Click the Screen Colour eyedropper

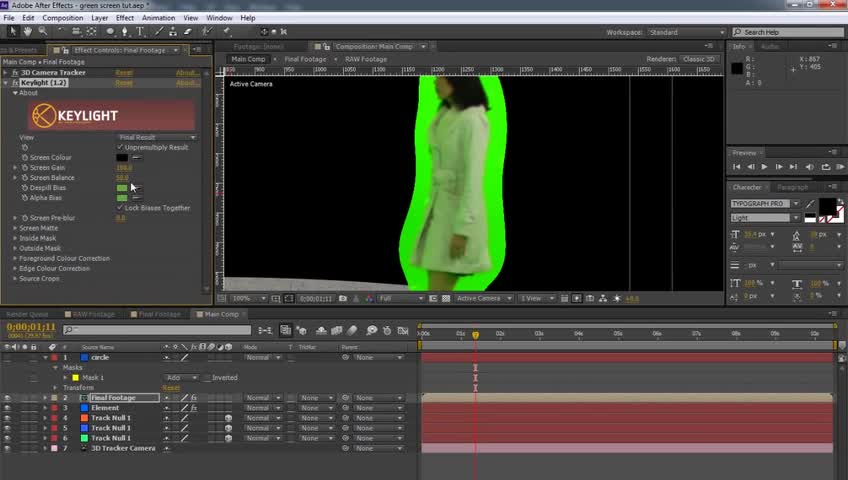(x=137, y=157)
